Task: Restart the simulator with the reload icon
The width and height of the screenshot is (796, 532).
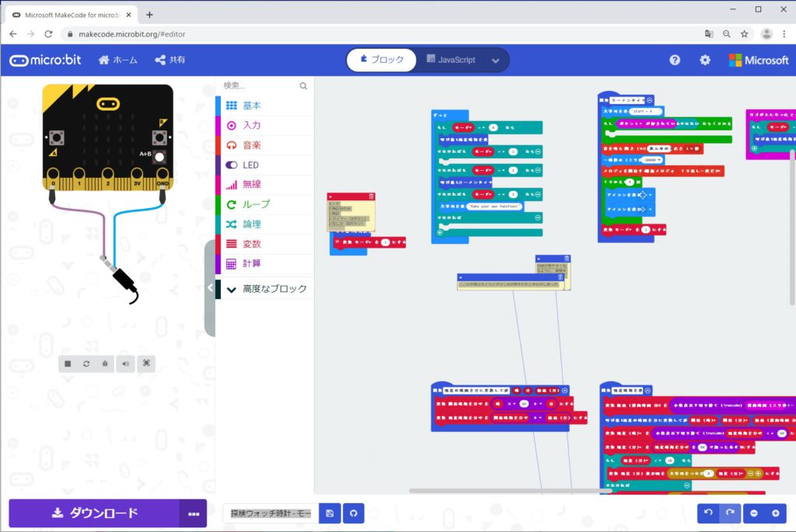Action: [x=86, y=363]
